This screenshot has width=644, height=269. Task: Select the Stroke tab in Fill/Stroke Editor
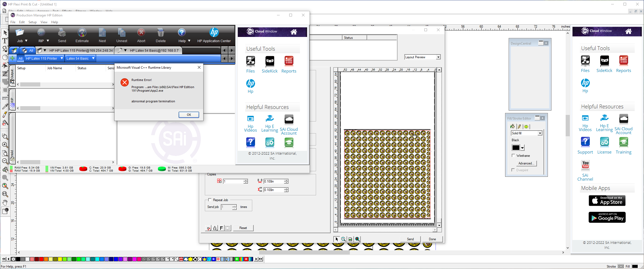click(519, 126)
